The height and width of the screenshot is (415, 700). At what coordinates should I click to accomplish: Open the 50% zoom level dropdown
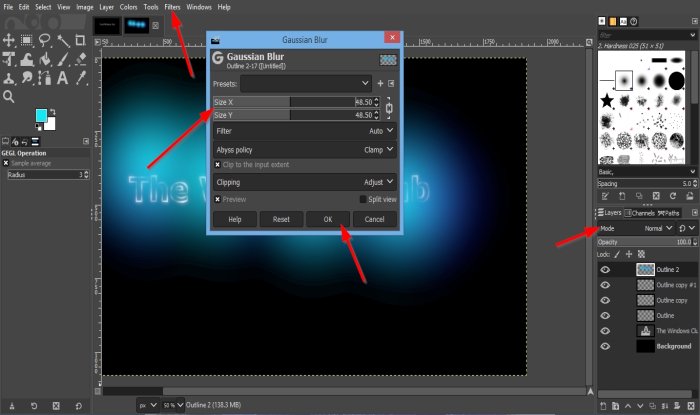pos(173,405)
